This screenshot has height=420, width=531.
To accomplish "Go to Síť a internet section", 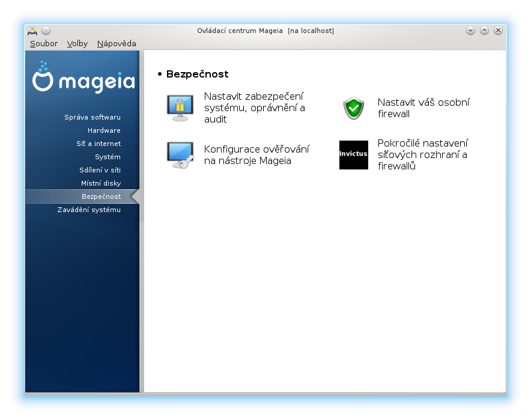I will click(99, 144).
